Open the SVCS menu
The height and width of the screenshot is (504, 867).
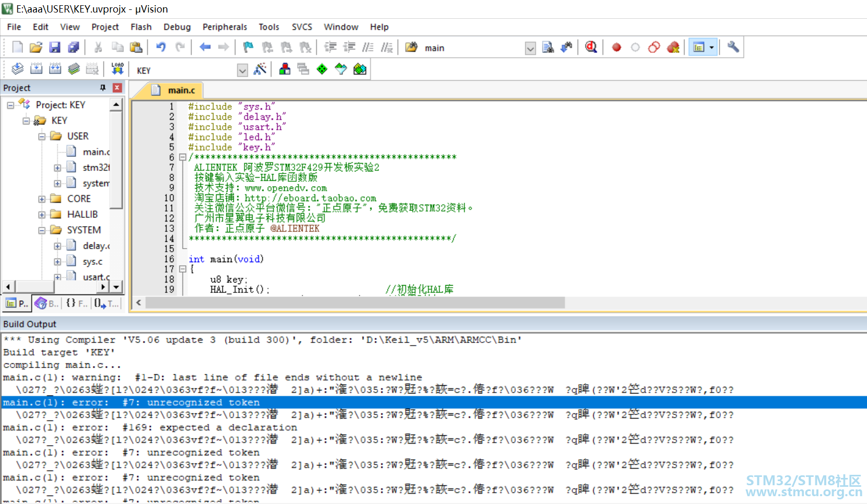(x=302, y=27)
